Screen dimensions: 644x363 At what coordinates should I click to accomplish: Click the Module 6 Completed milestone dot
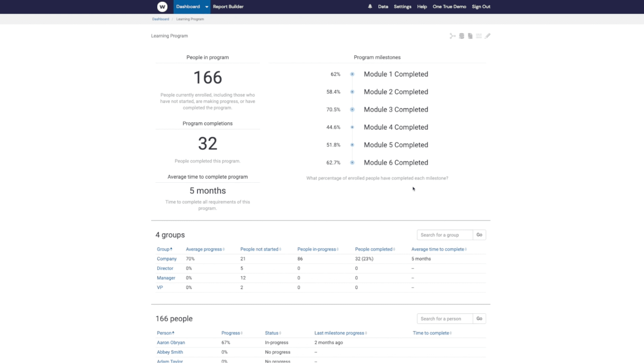pyautogui.click(x=352, y=163)
